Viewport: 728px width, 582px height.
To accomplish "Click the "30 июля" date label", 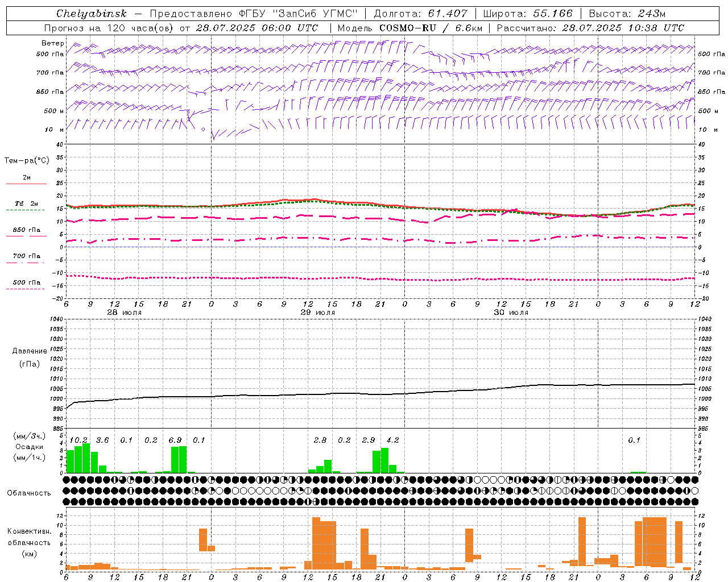I will click(511, 313).
